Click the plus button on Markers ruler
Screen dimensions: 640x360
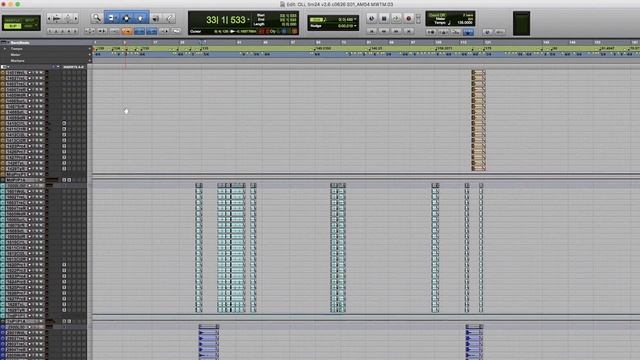89,60
